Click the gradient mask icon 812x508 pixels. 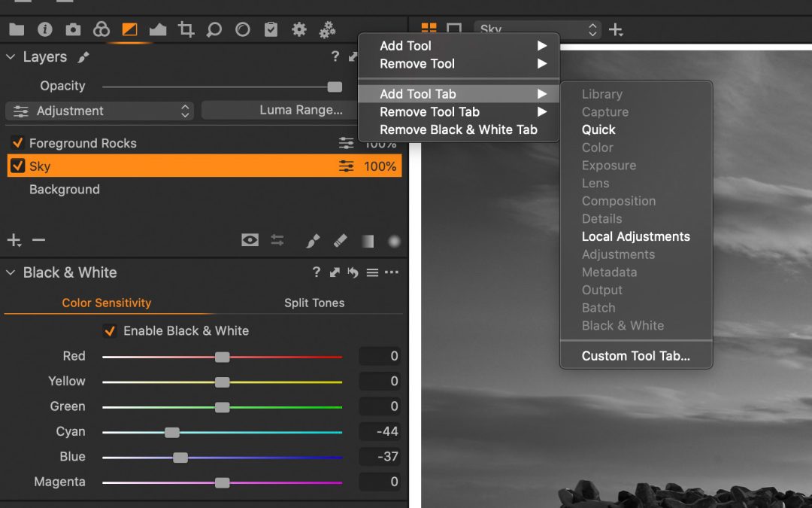[x=367, y=241]
